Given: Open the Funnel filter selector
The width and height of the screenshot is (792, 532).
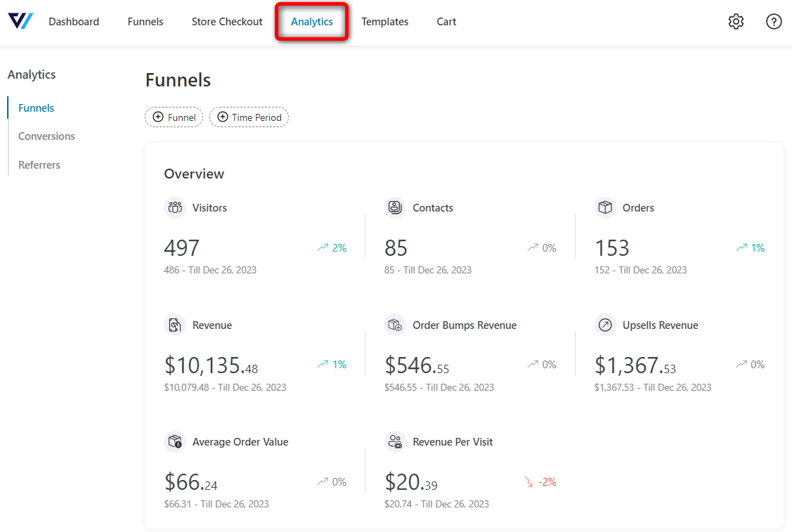Looking at the screenshot, I should 174,117.
